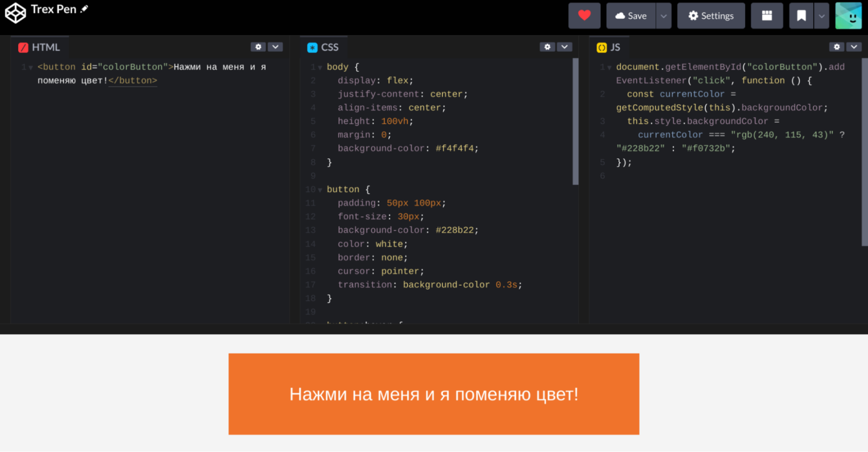Open the CSS panel settings gear
Viewport: 868px width, 452px height.
pyautogui.click(x=547, y=47)
